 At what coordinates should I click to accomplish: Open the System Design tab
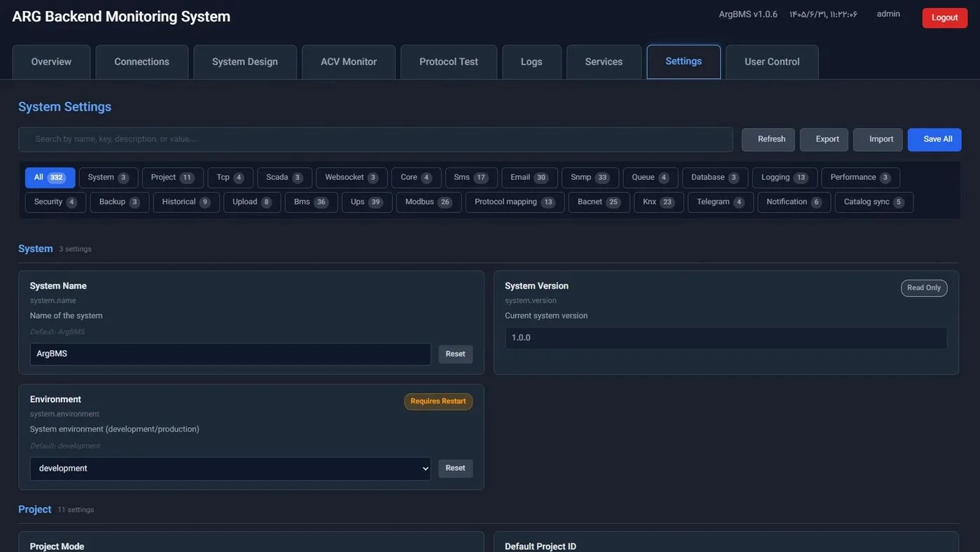click(x=245, y=62)
